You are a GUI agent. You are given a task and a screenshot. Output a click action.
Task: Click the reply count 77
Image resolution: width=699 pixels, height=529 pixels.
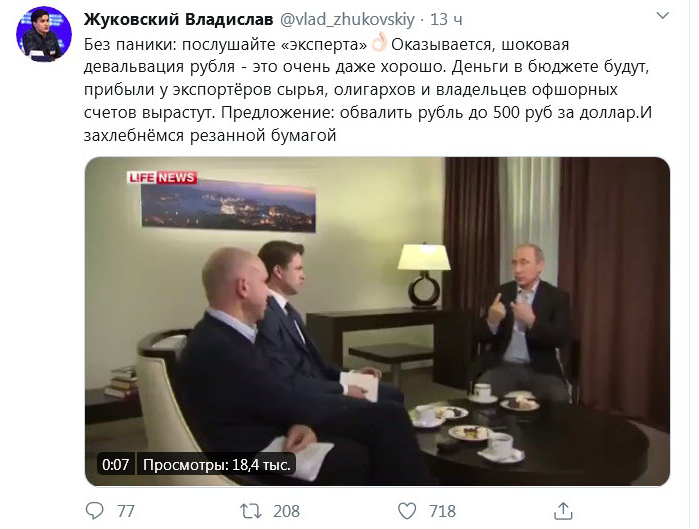click(126, 511)
